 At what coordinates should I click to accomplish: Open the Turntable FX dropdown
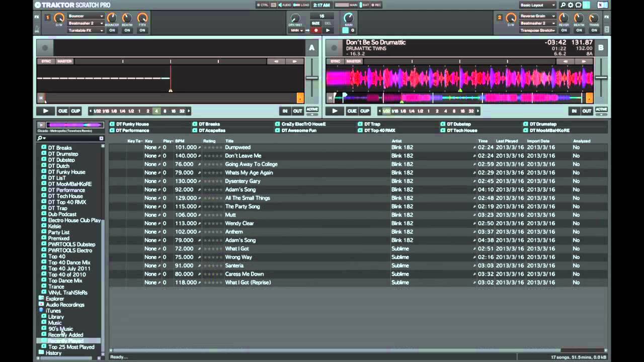(86, 30)
